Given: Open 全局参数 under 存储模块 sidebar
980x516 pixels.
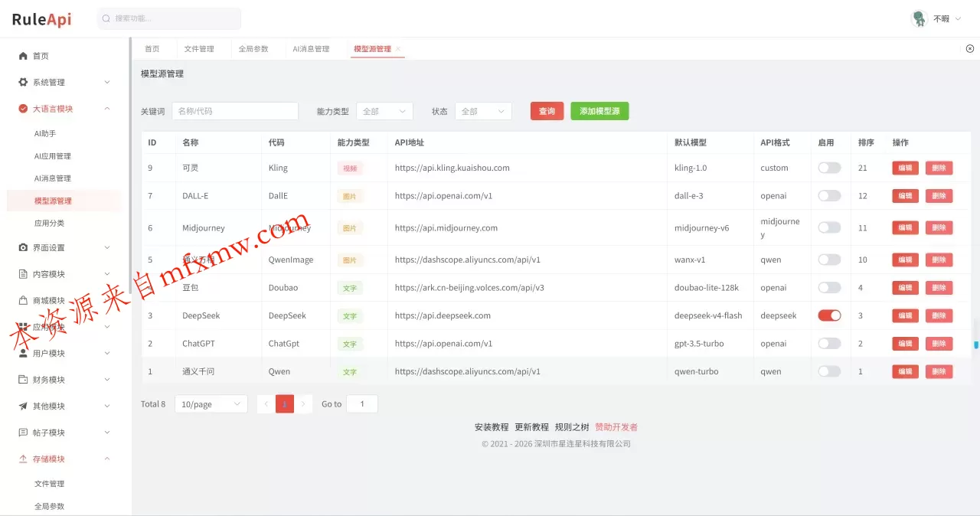Looking at the screenshot, I should [x=50, y=506].
